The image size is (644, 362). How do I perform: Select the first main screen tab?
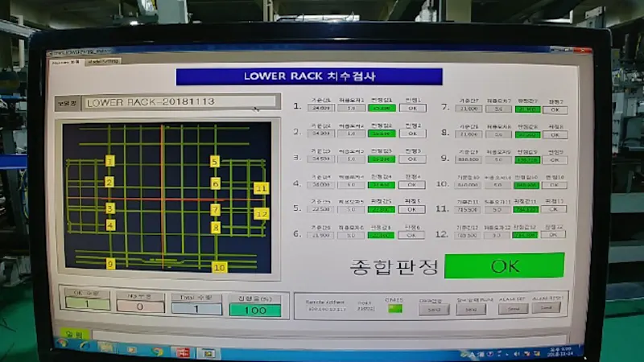[66, 61]
